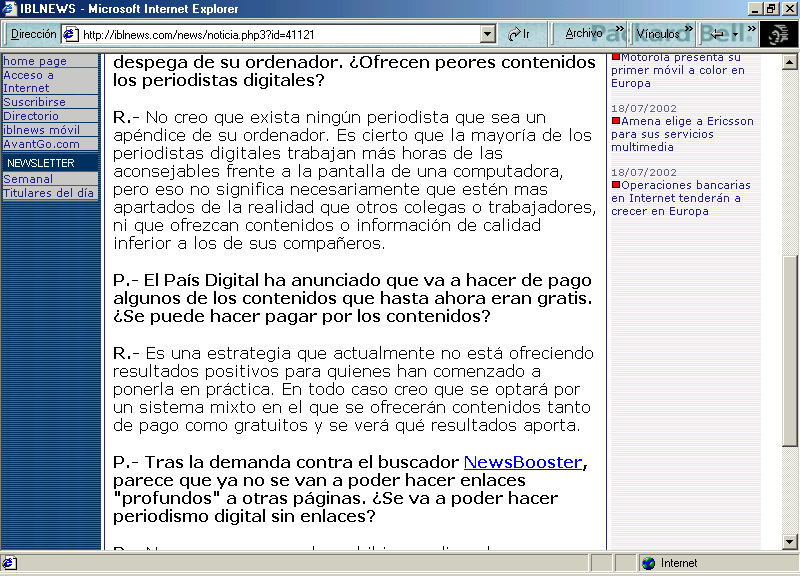Screen dimensions: 800x576
Task: Open AvantGo.com sidebar link
Action: pos(41,144)
